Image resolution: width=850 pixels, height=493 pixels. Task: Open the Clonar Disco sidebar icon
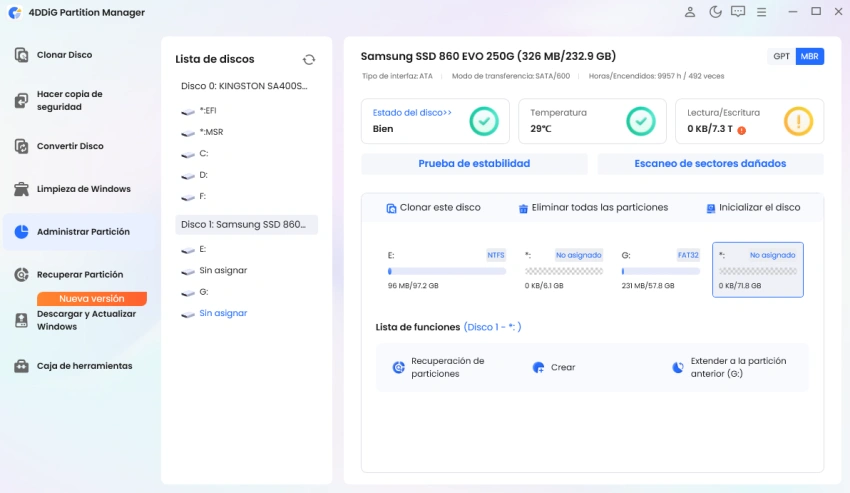point(21,55)
